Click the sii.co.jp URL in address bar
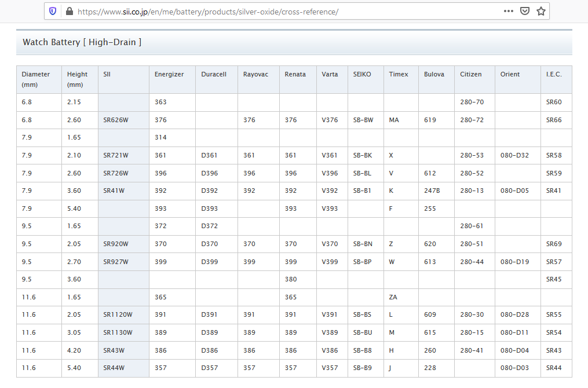The width and height of the screenshot is (588, 388). (x=207, y=11)
